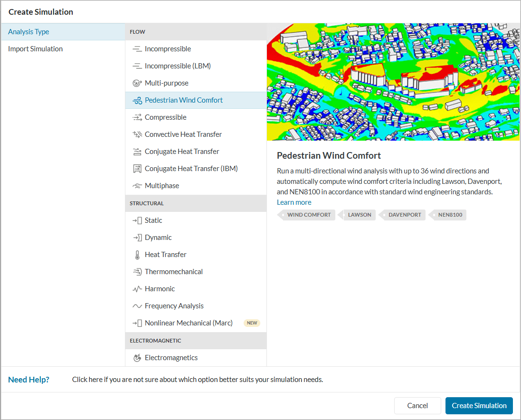Click the Electromagnetics analysis icon
This screenshot has height=420, width=521.
[x=137, y=357]
